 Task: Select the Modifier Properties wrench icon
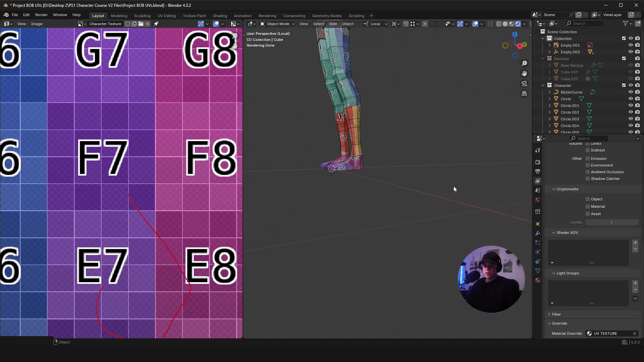(538, 232)
